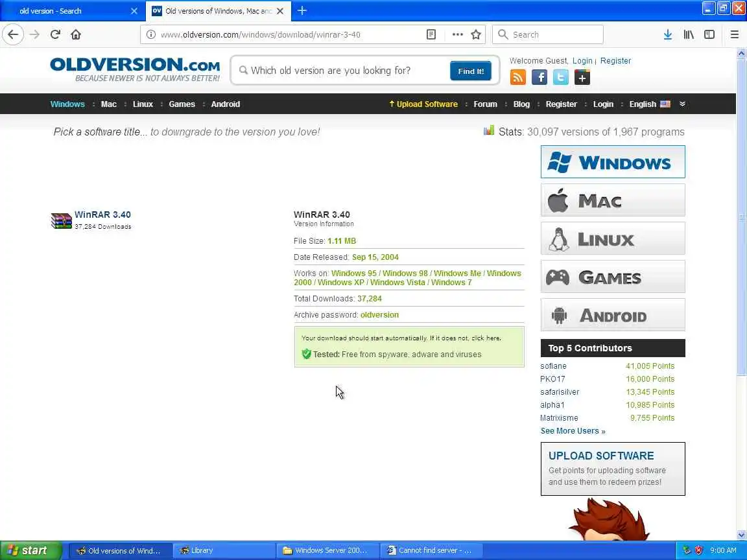Open the Firefox hamburger menu
This screenshot has width=747, height=560.
[734, 34]
